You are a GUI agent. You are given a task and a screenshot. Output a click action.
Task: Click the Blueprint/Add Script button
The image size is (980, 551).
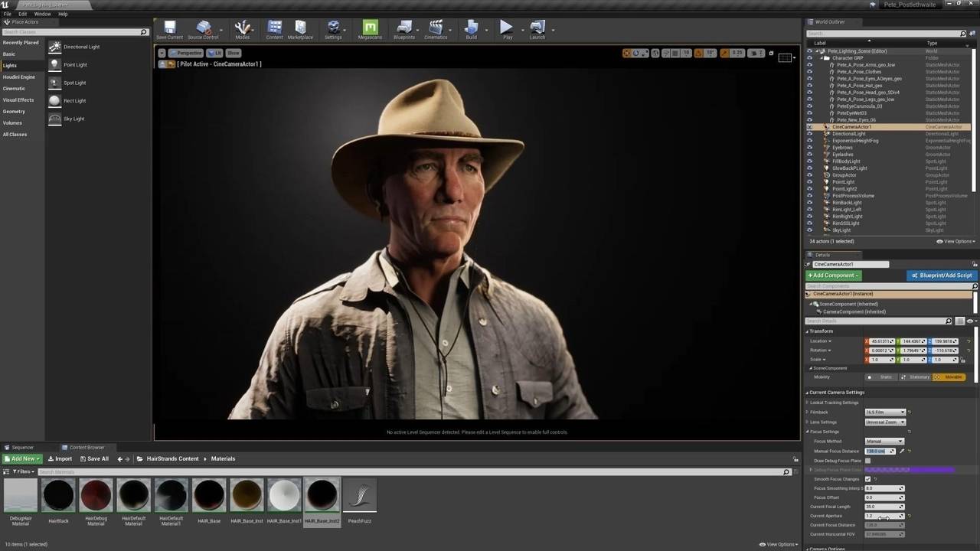click(x=942, y=275)
